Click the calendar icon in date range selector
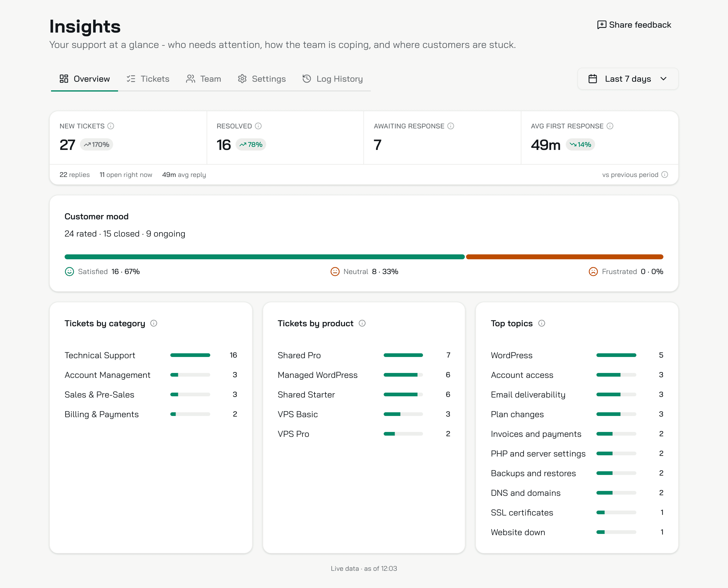Screen dimensions: 728x588 click(593, 79)
